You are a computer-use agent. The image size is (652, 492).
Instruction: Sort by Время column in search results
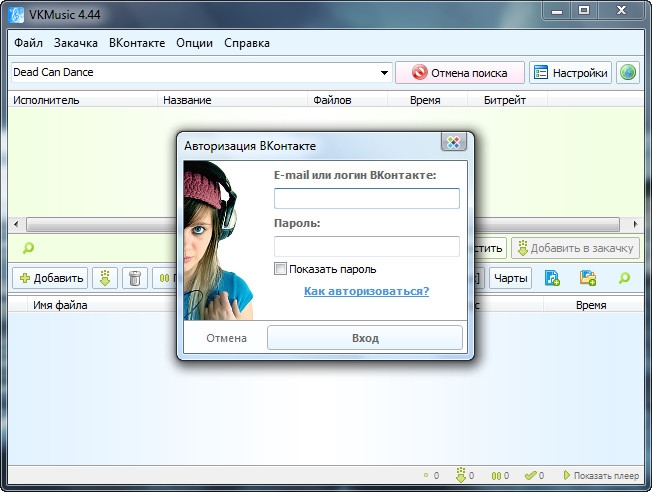pos(427,100)
